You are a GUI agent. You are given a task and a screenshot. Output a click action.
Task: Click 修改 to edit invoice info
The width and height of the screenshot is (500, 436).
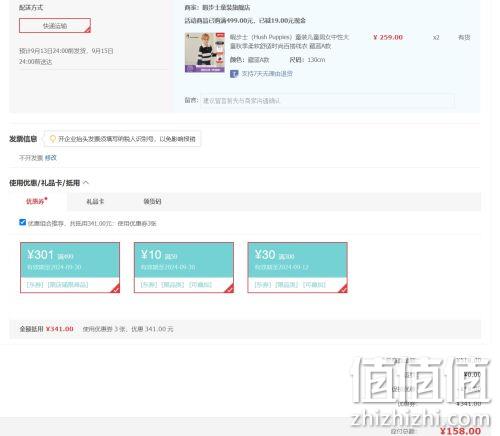pyautogui.click(x=51, y=158)
